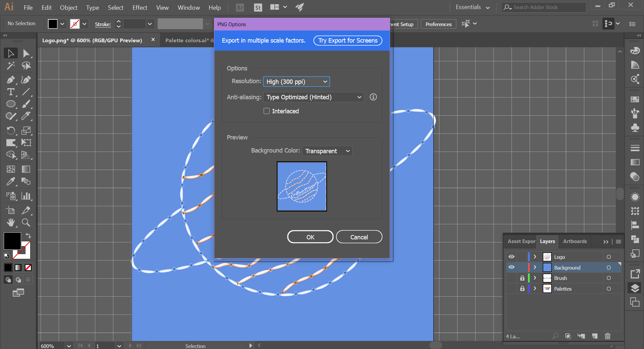Screen dimensions: 644x349
Task: Select the Type tool
Action: (11, 92)
